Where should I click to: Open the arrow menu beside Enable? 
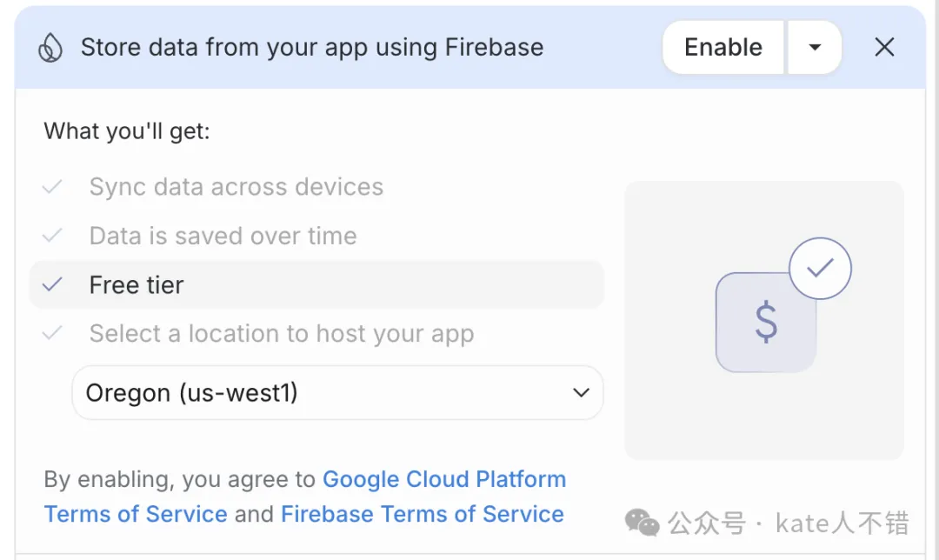815,47
